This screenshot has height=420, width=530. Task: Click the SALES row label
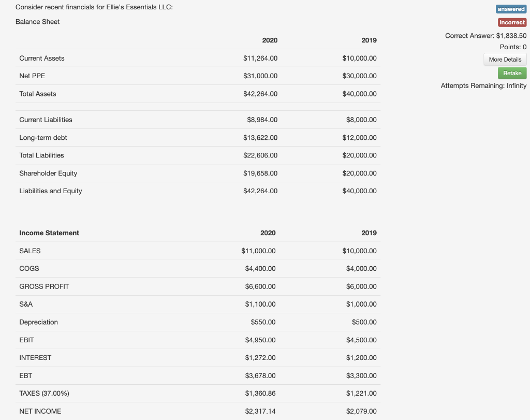[30, 251]
